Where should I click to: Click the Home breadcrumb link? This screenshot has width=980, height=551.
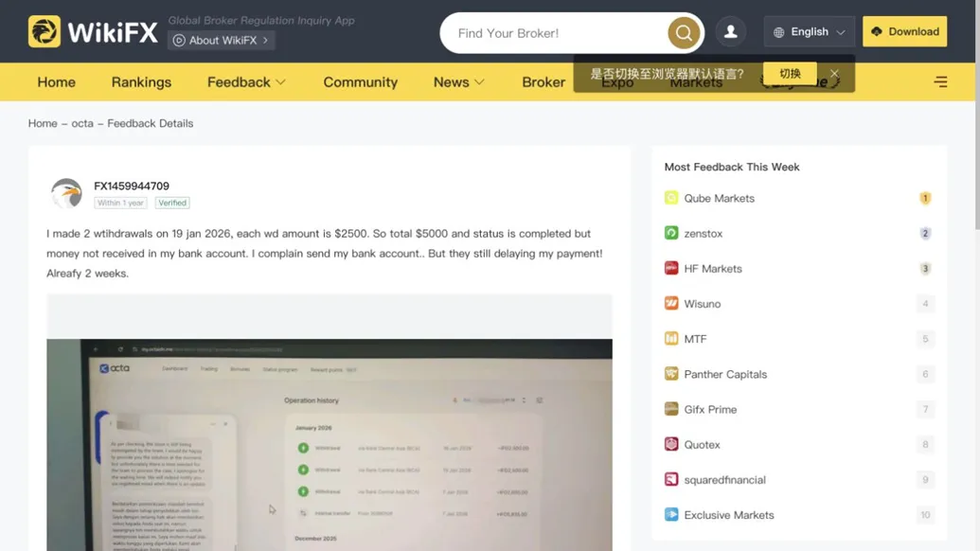pyautogui.click(x=43, y=123)
